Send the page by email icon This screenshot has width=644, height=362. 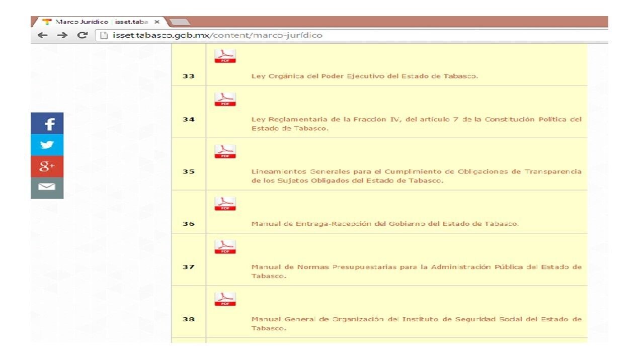(47, 188)
